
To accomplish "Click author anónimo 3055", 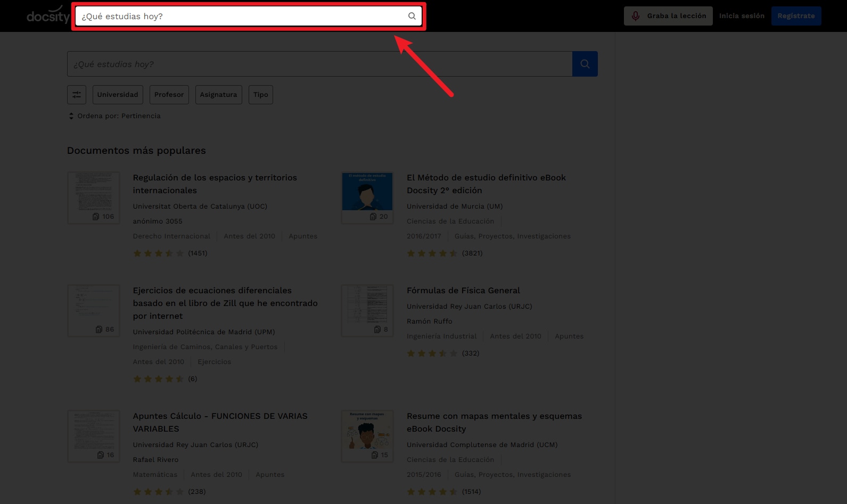I will coord(158,221).
